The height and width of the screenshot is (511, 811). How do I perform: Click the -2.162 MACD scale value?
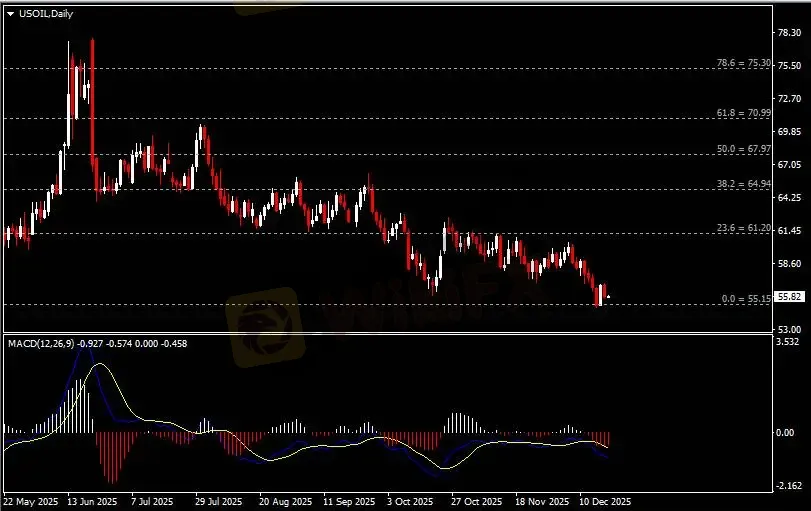click(x=789, y=486)
